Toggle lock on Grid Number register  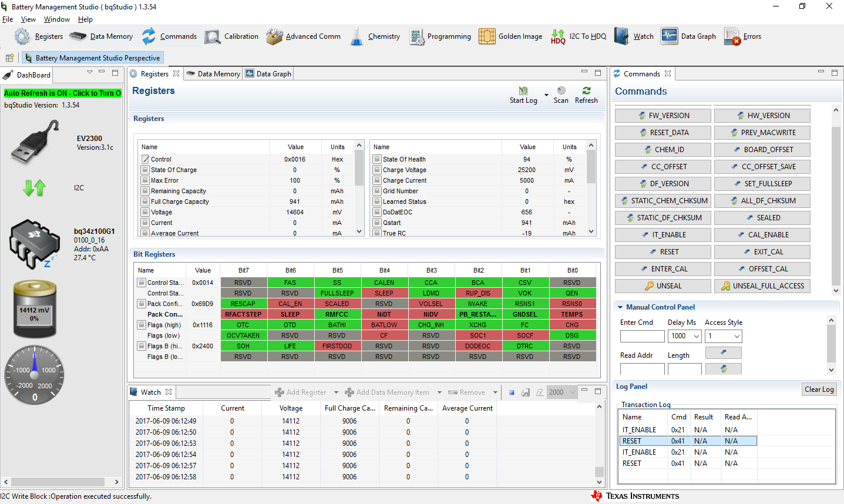pyautogui.click(x=377, y=191)
